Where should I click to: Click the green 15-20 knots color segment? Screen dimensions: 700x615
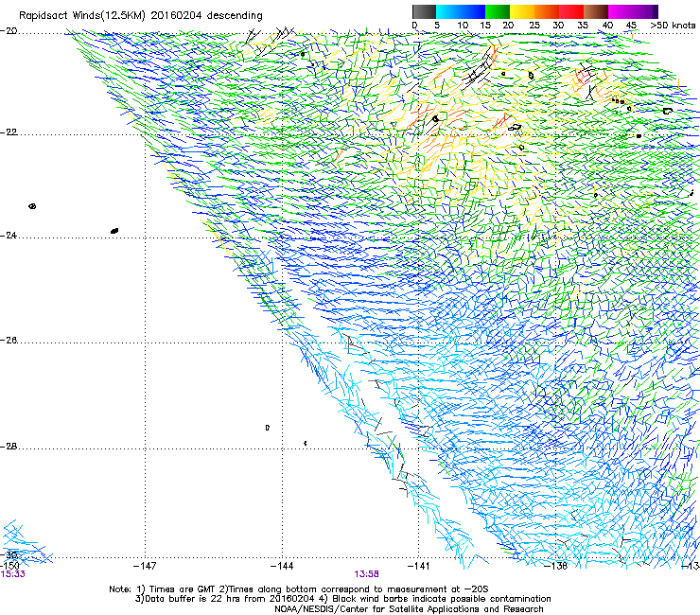click(x=497, y=11)
